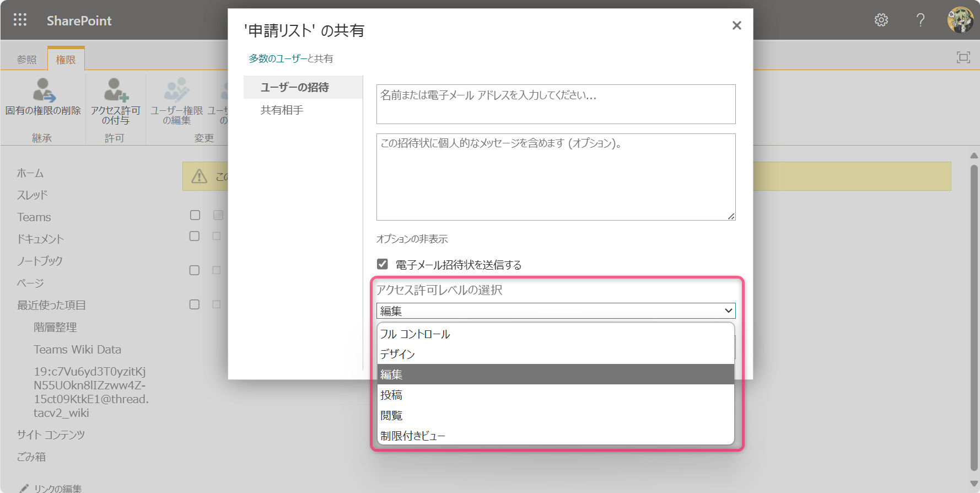Tick the permissions checkbox beside ドキュメント row
Image resolution: width=980 pixels, height=493 pixels.
tap(195, 236)
